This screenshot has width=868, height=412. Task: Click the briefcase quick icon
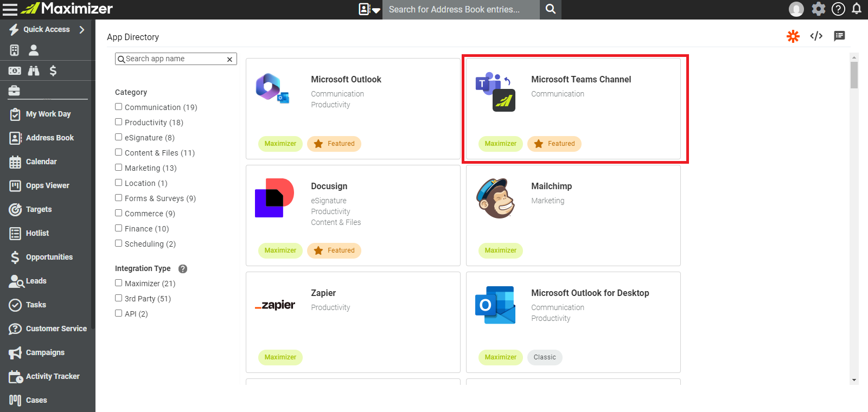coord(14,91)
